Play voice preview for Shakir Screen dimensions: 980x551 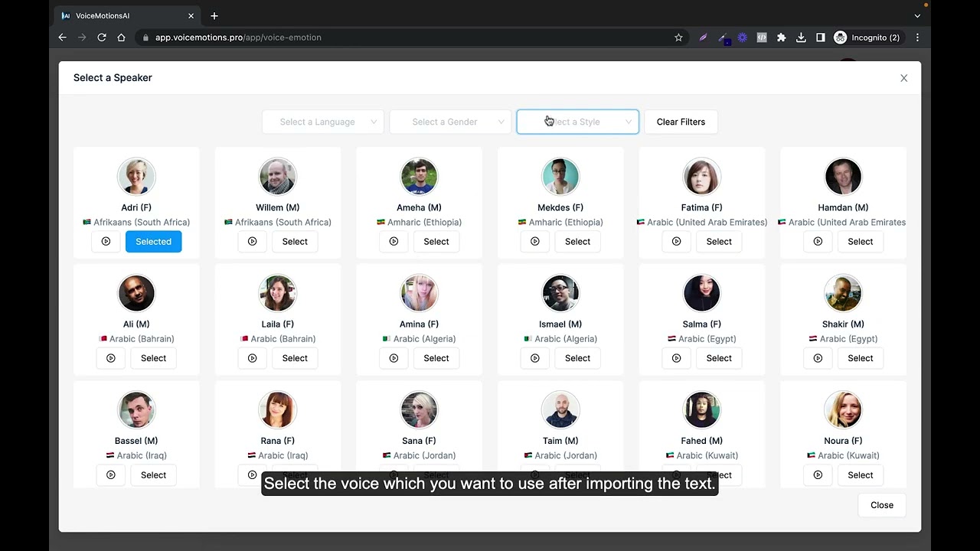(818, 358)
